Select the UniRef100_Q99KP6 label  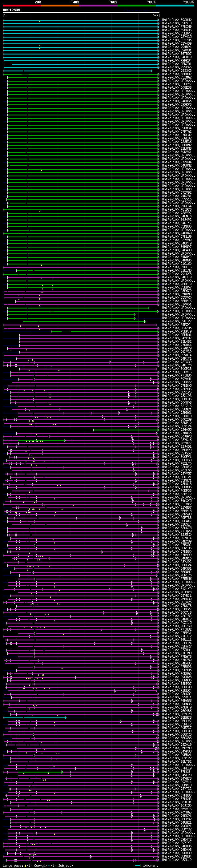tap(177, 104)
